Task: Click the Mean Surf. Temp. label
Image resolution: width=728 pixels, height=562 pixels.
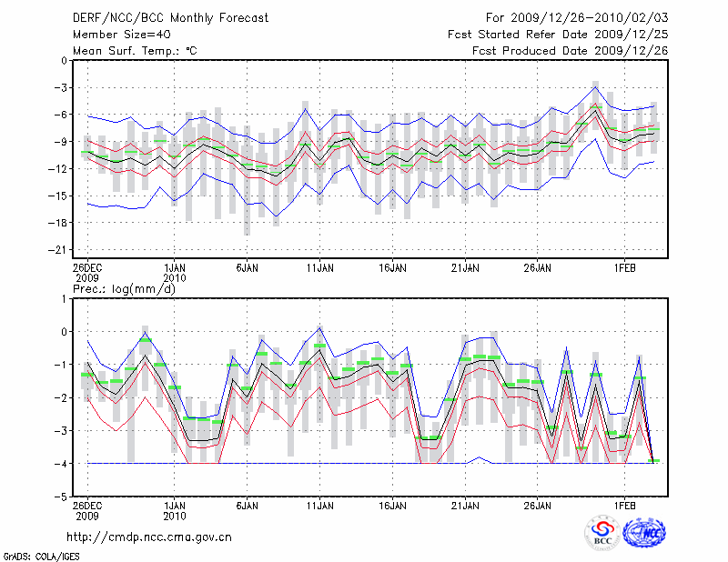Action: pyautogui.click(x=135, y=50)
